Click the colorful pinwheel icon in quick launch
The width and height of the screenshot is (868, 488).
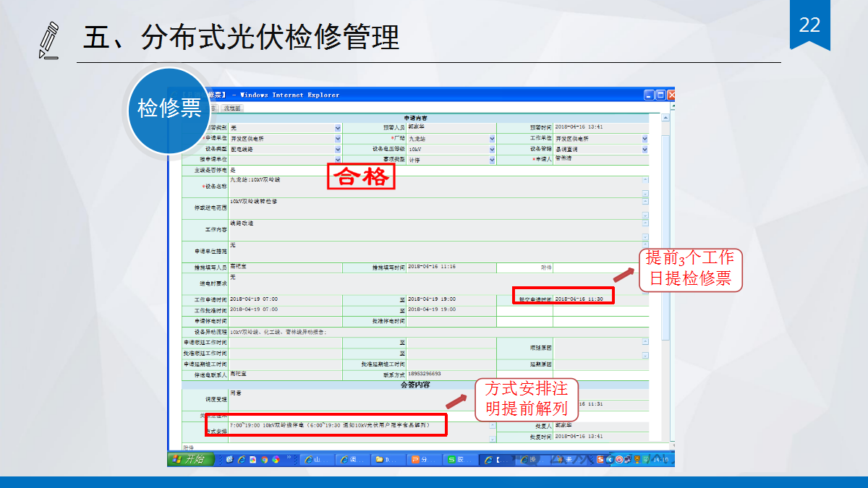tap(275, 460)
